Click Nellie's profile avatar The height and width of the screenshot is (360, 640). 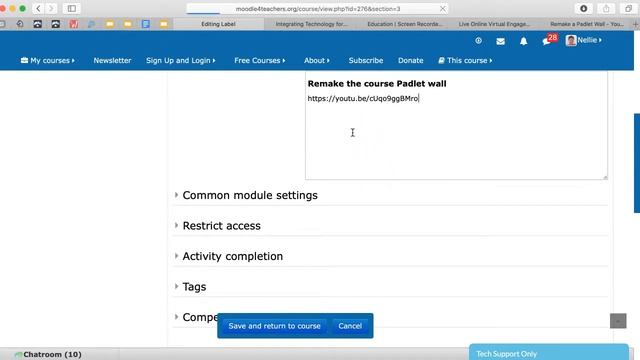click(x=571, y=40)
